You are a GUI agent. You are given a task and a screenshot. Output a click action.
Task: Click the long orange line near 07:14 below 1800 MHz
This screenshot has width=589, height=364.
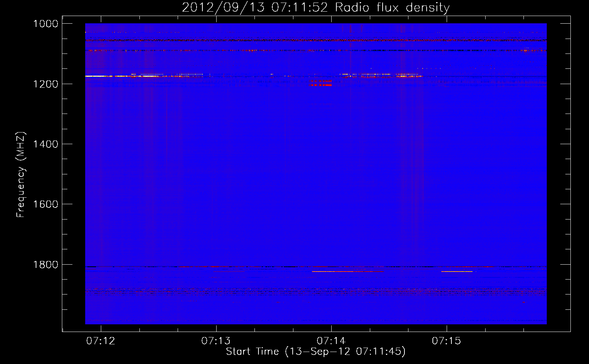348,272
